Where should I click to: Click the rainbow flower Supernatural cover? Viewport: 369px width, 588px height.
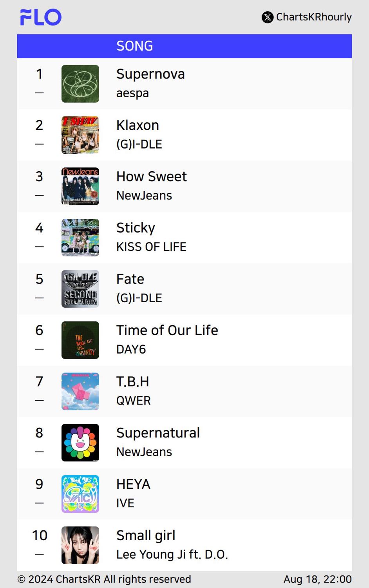tap(80, 443)
